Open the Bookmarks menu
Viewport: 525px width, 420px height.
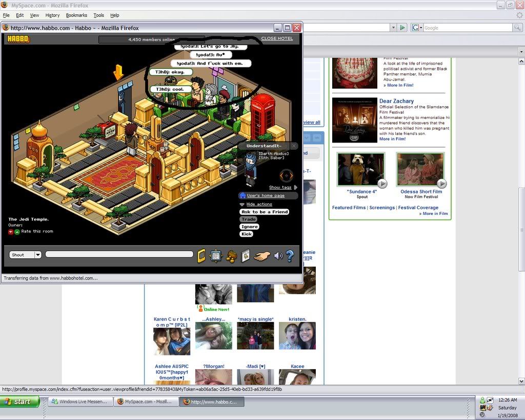coord(77,15)
